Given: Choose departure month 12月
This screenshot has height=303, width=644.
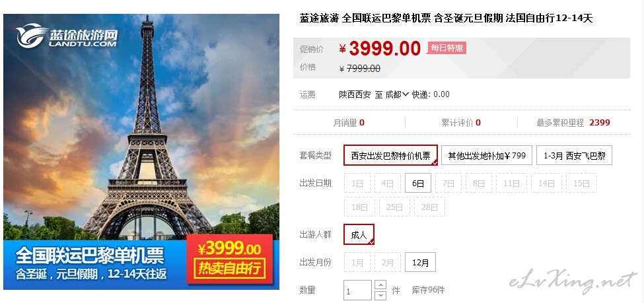Looking at the screenshot, I should point(420,262).
